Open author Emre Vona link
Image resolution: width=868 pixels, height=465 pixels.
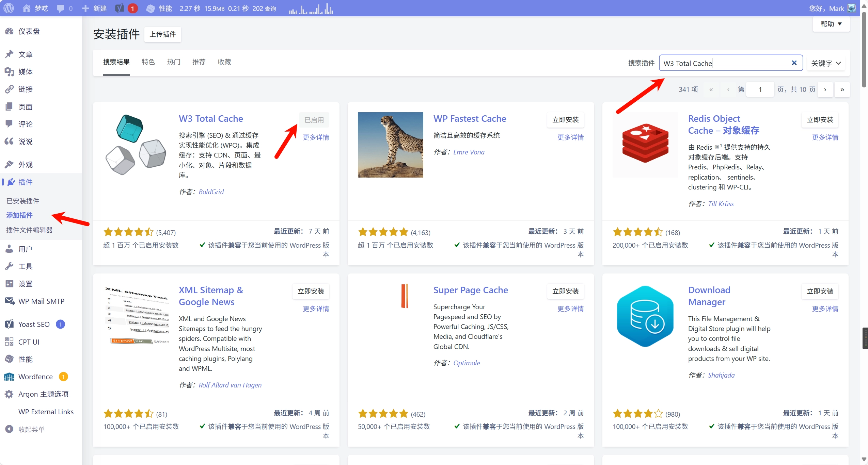click(x=469, y=152)
